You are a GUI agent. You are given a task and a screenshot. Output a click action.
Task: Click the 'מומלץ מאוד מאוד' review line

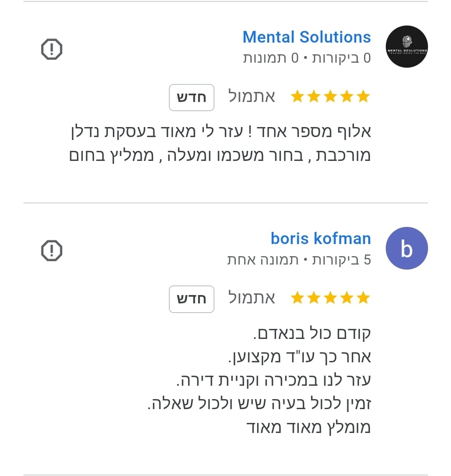(x=308, y=427)
